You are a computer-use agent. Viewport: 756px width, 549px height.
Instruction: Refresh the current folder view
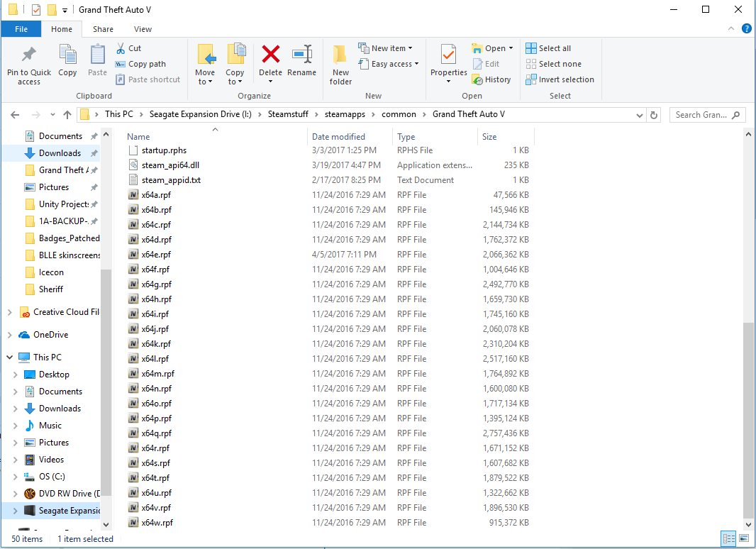pyautogui.click(x=654, y=115)
